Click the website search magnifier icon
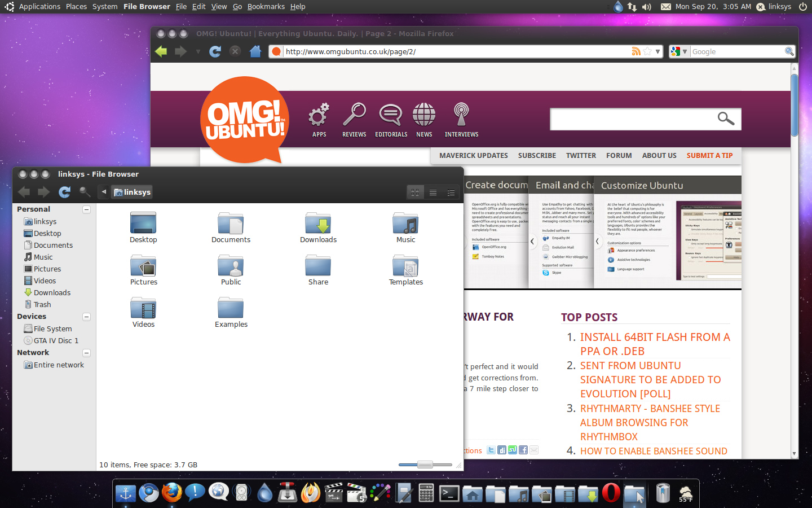The height and width of the screenshot is (508, 812). pos(726,119)
